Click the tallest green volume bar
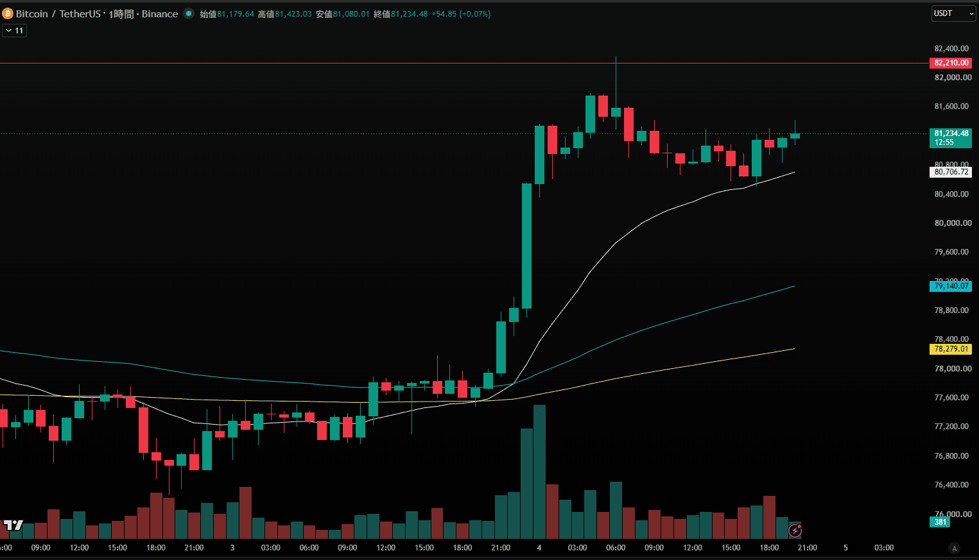The height and width of the screenshot is (560, 979). [x=539, y=471]
